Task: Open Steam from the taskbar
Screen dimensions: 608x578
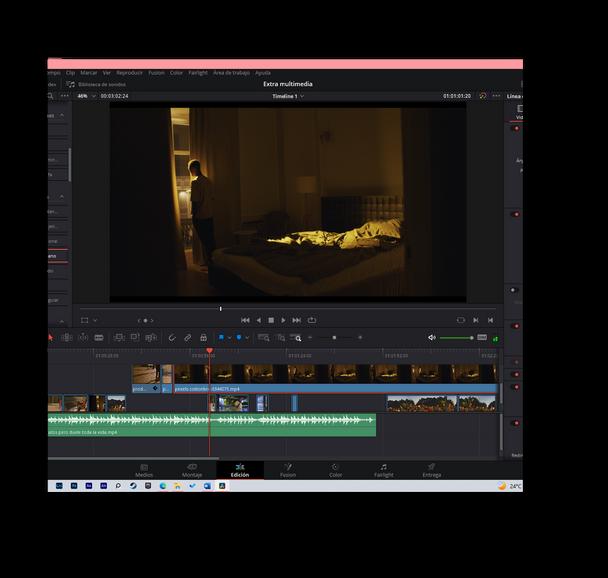Action: click(x=133, y=486)
